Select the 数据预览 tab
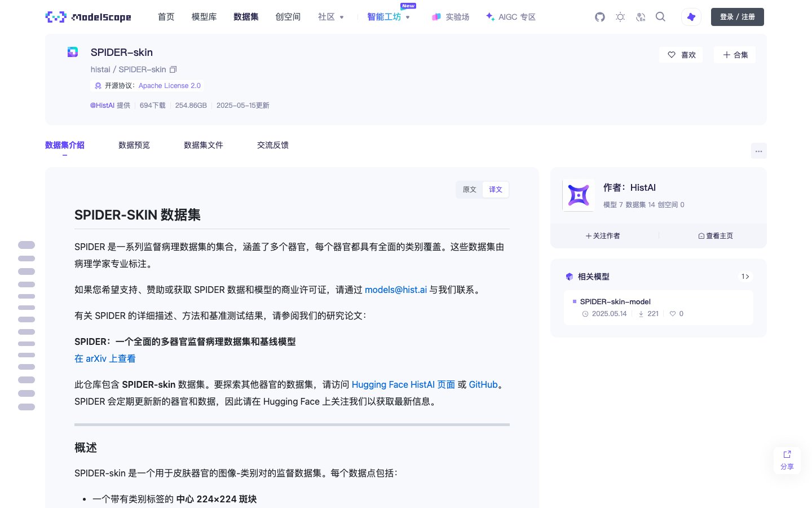 134,145
